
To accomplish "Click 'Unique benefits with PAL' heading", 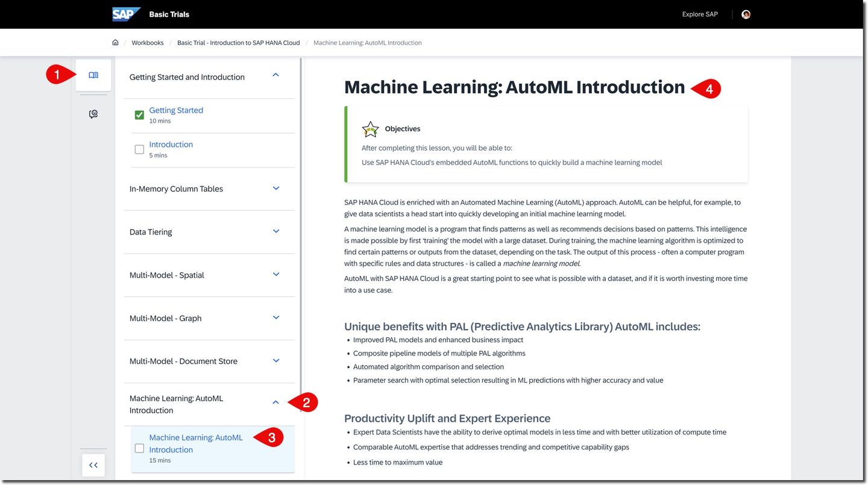I will click(x=522, y=327).
